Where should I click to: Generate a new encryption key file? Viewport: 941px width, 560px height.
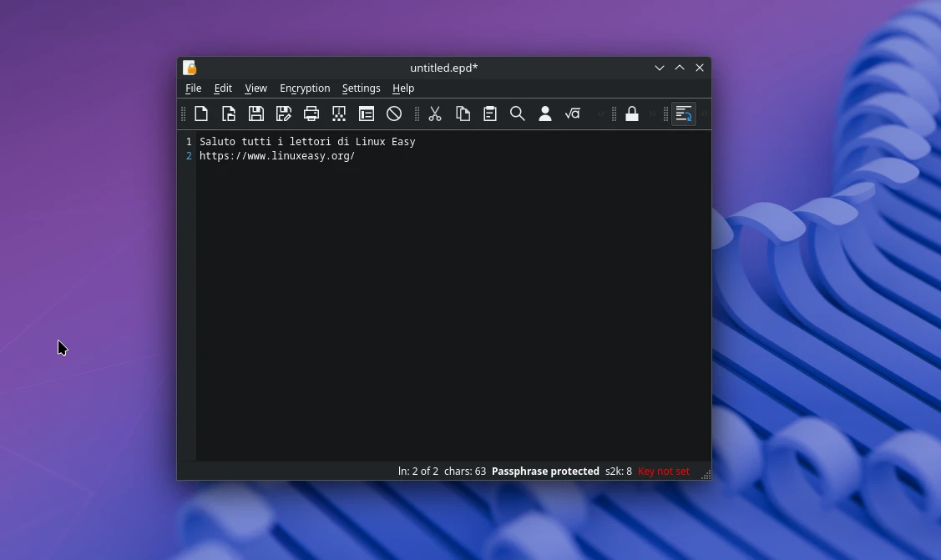pos(339,114)
